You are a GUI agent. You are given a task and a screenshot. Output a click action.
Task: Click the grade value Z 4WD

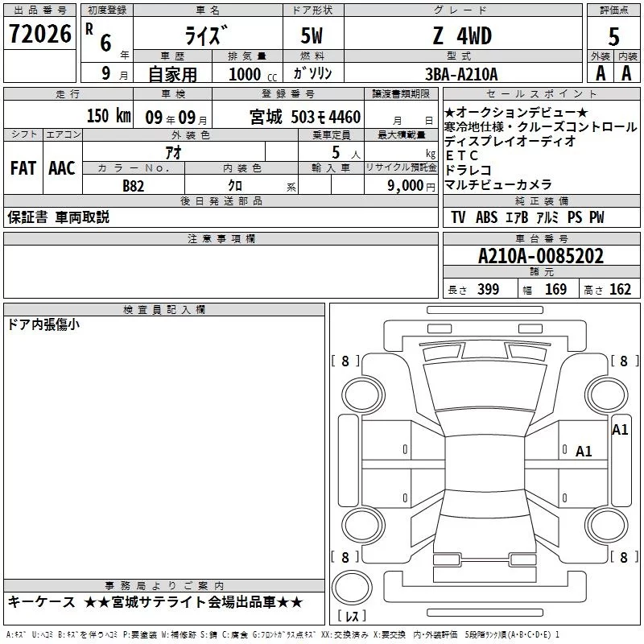[x=462, y=35]
